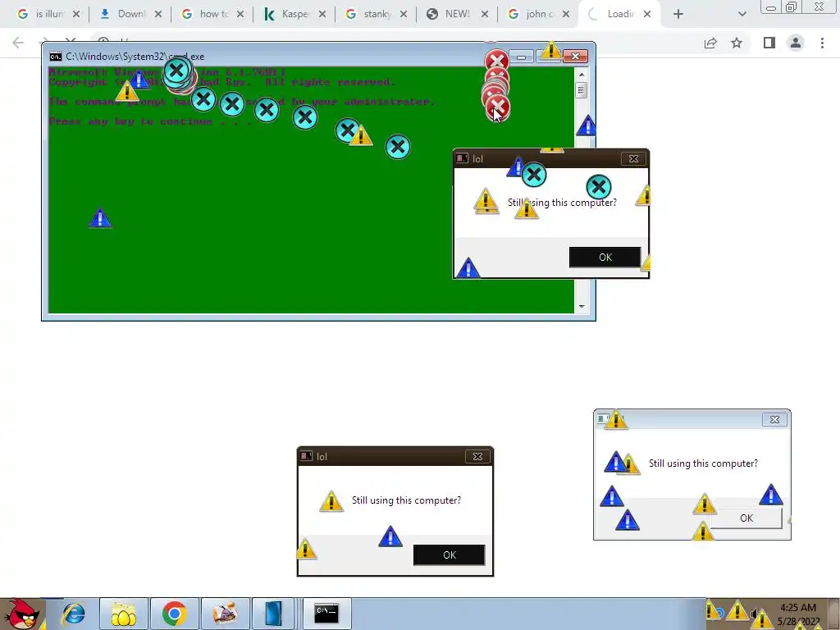Close the Kaspersky tab
This screenshot has height=630, width=840.
(x=322, y=15)
